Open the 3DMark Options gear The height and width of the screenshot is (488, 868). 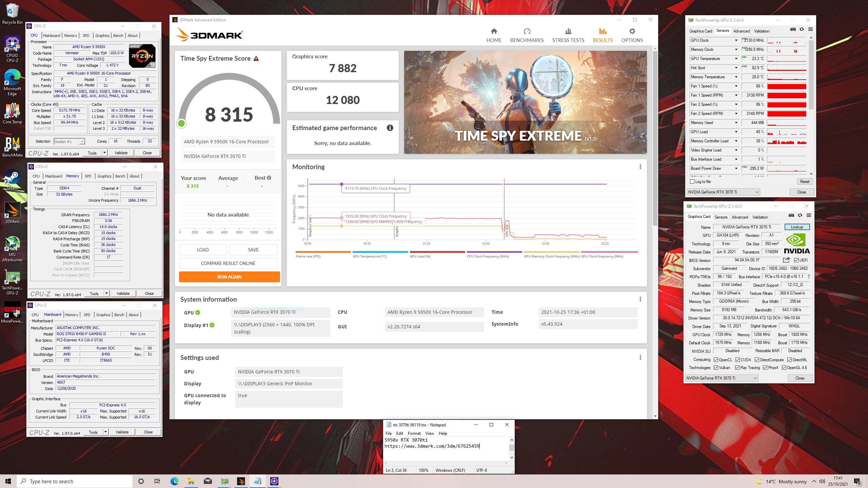point(632,35)
